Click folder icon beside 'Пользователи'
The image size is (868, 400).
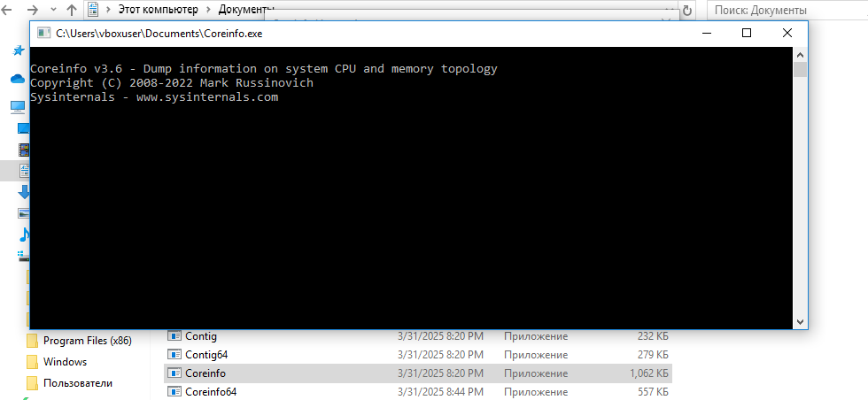point(33,383)
